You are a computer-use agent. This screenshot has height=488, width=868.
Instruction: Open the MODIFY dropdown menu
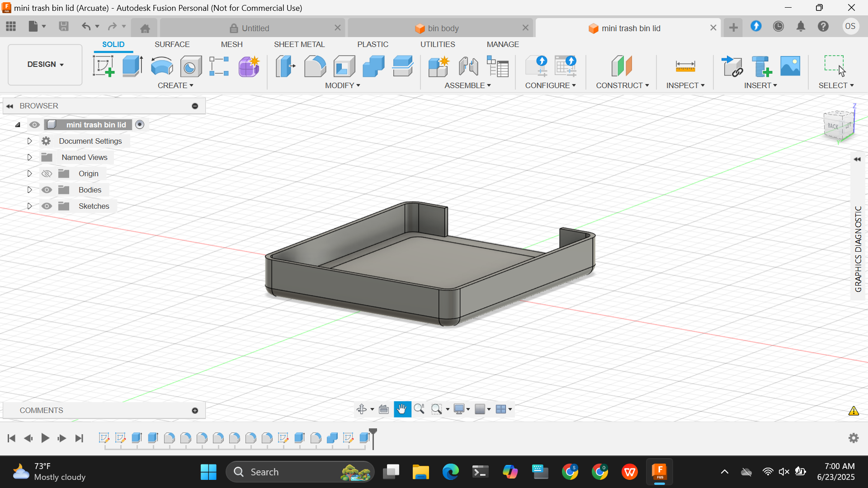coord(342,85)
